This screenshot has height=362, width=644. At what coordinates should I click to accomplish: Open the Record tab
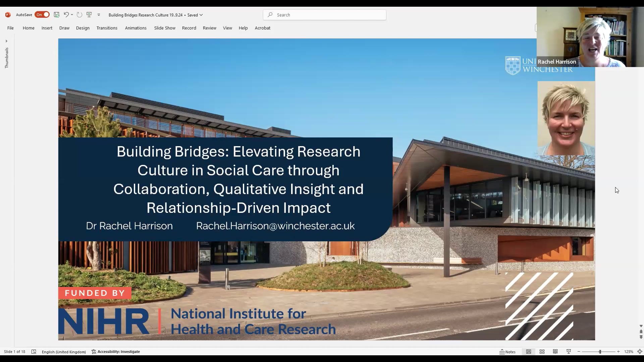pyautogui.click(x=189, y=28)
